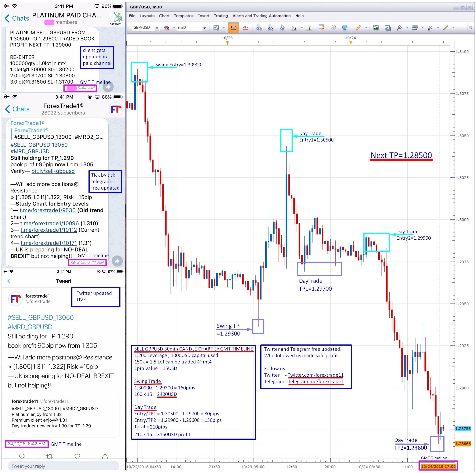Expand the vertical zoom dropdown arrow
Screen dimensions: 476x473
[x=302, y=28]
